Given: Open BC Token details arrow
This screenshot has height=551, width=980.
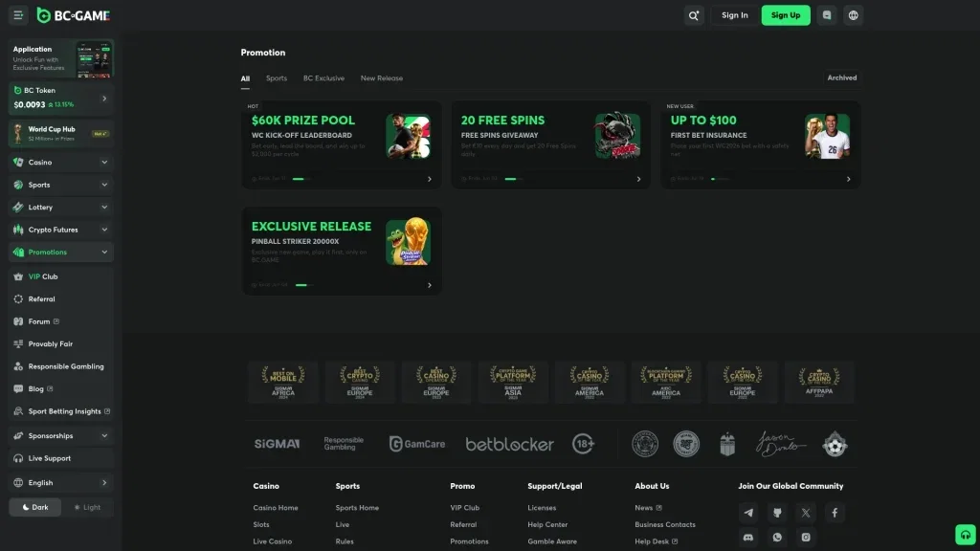Looking at the screenshot, I should [104, 99].
